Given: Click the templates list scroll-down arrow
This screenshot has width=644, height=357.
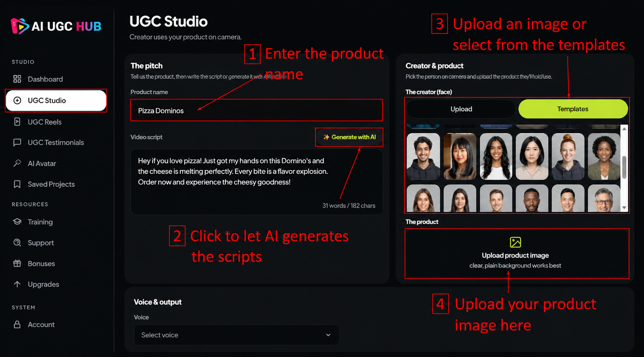Looking at the screenshot, I should tap(624, 208).
